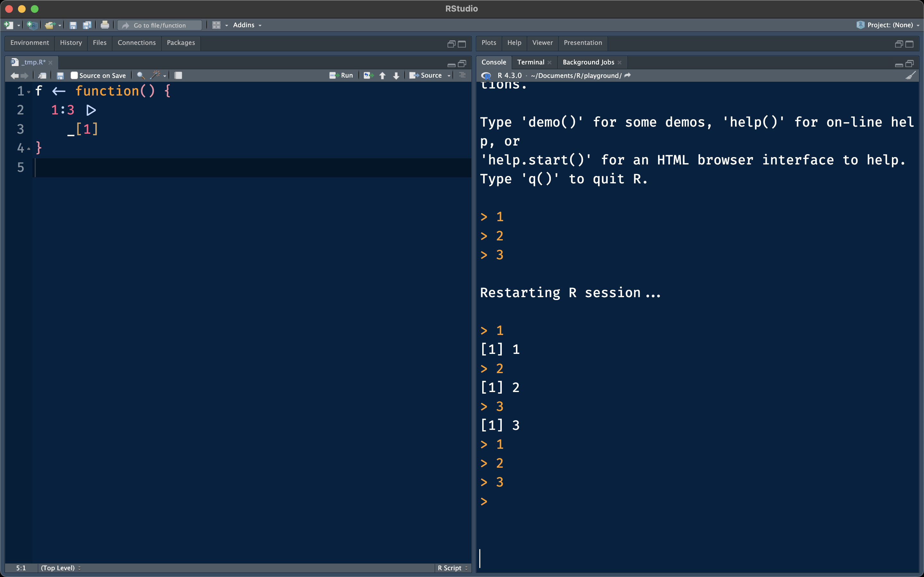Navigate back in source history

pyautogui.click(x=14, y=76)
